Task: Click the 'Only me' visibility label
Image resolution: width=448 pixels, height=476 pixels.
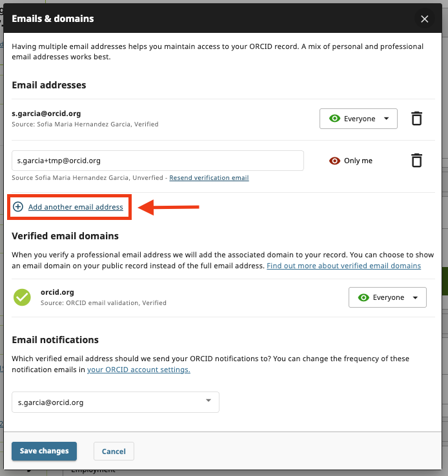Action: tap(358, 161)
